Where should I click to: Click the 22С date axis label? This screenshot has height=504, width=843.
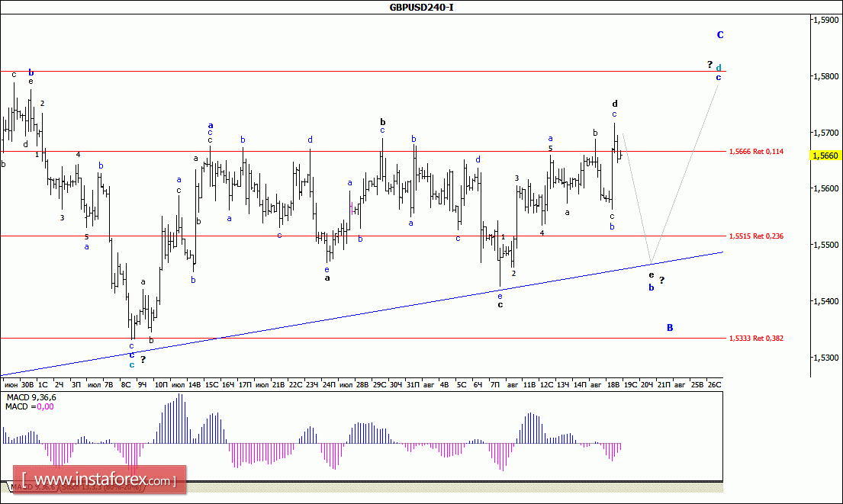pyautogui.click(x=295, y=385)
